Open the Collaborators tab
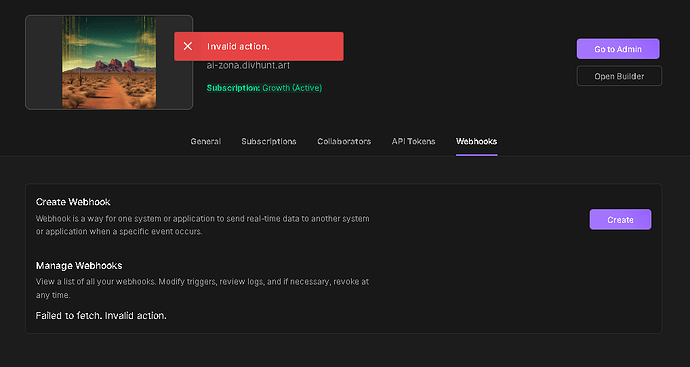690x367 pixels. [x=344, y=141]
